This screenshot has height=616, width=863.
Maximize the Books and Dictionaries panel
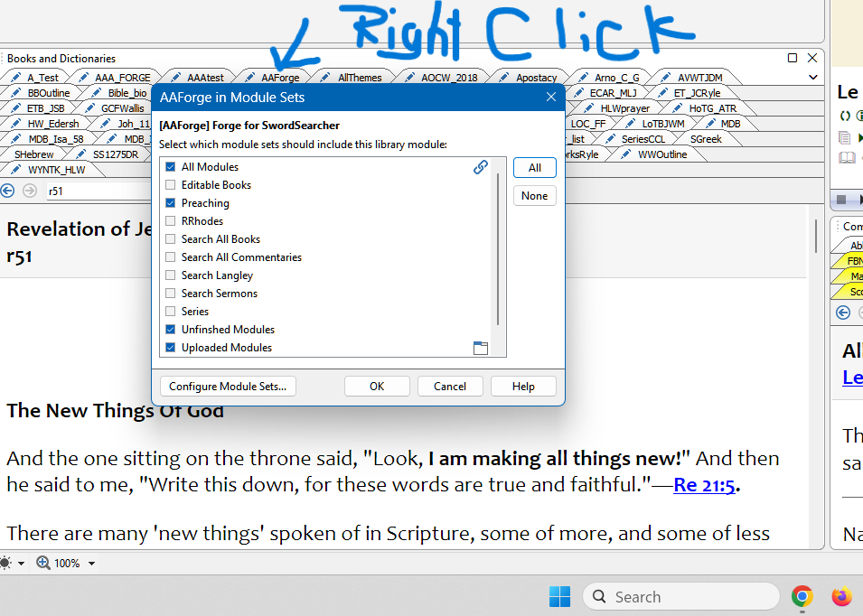tap(793, 58)
